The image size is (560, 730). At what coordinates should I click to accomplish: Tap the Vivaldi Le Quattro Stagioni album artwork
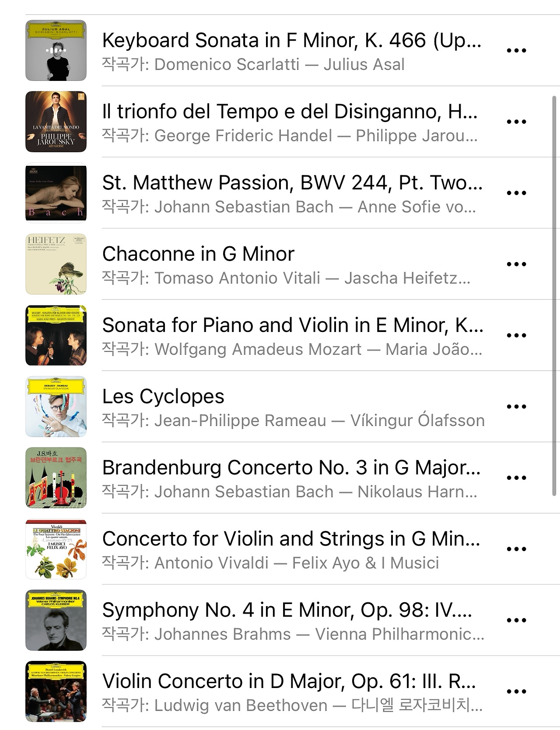pos(56,549)
